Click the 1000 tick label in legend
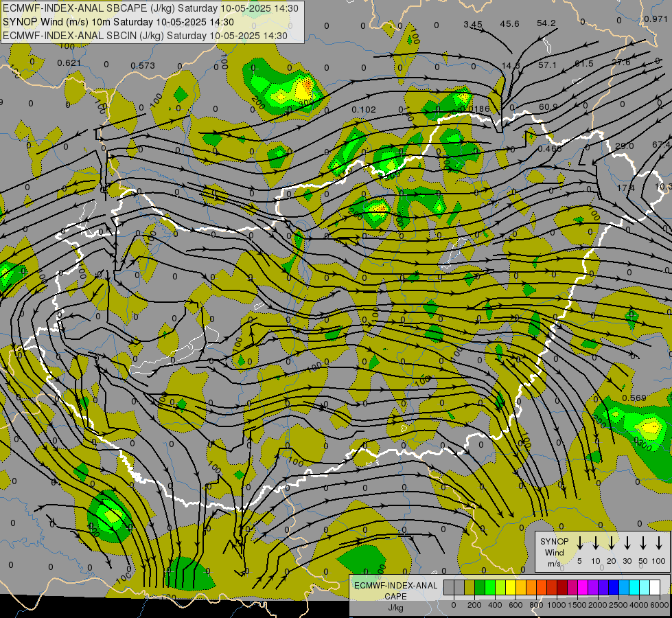Screen dimensions: 672x618 pyautogui.click(x=557, y=605)
